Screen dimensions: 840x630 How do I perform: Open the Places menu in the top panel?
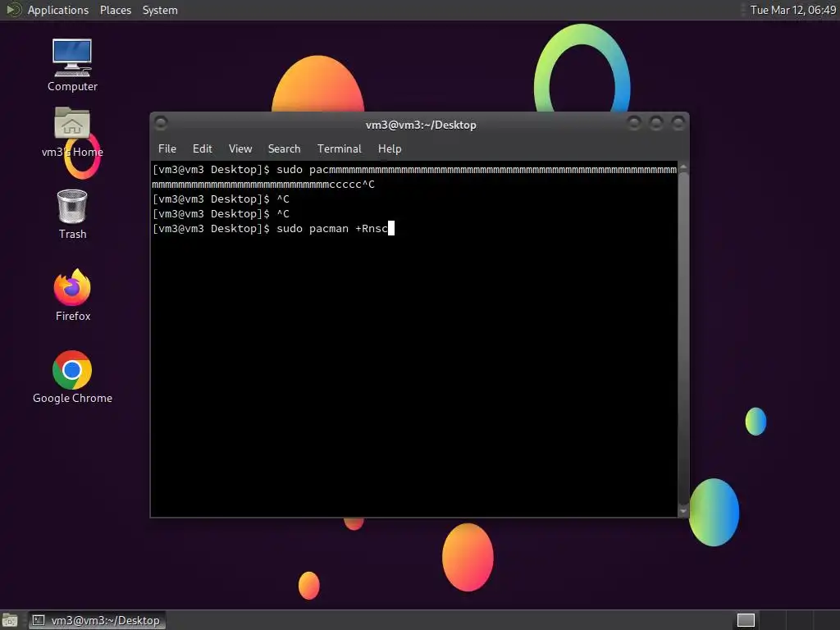(x=115, y=10)
